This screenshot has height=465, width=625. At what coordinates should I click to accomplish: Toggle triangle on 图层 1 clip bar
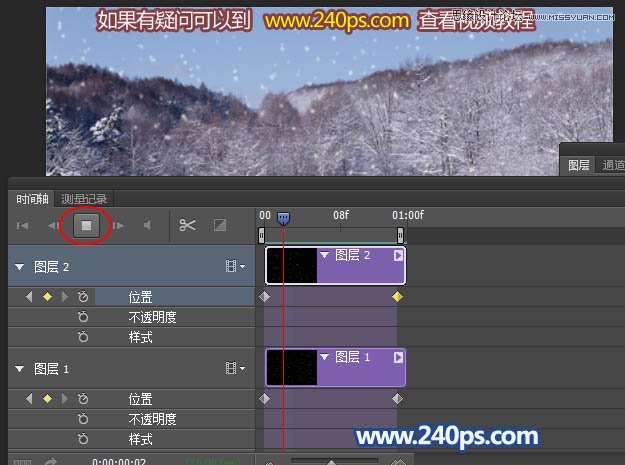(x=324, y=357)
